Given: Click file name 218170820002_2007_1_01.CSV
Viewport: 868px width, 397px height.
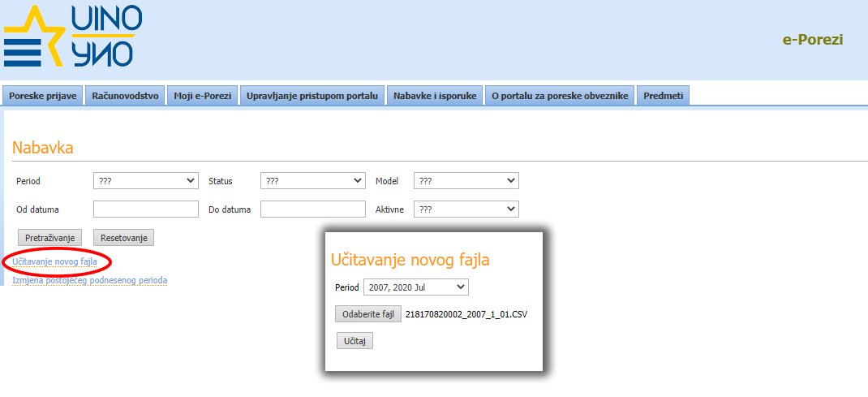Looking at the screenshot, I should coord(466,314).
